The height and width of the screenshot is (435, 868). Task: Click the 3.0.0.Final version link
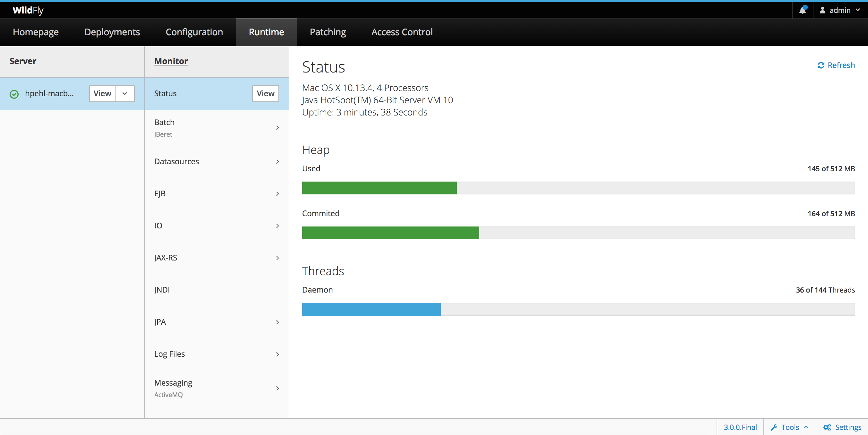[740, 427]
